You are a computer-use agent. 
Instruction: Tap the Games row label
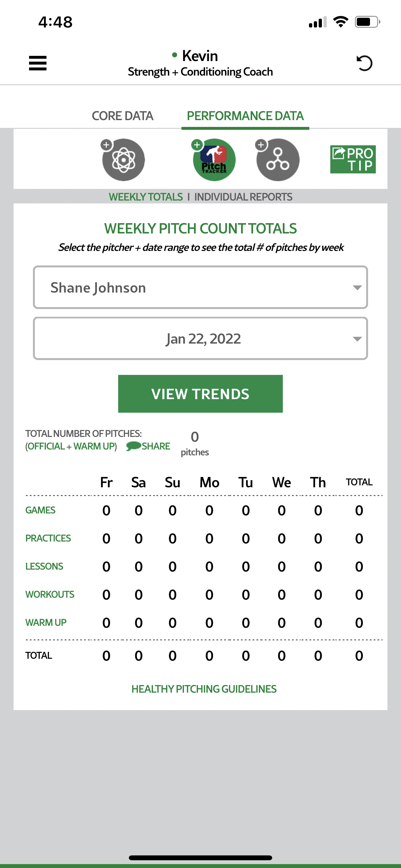pyautogui.click(x=40, y=510)
